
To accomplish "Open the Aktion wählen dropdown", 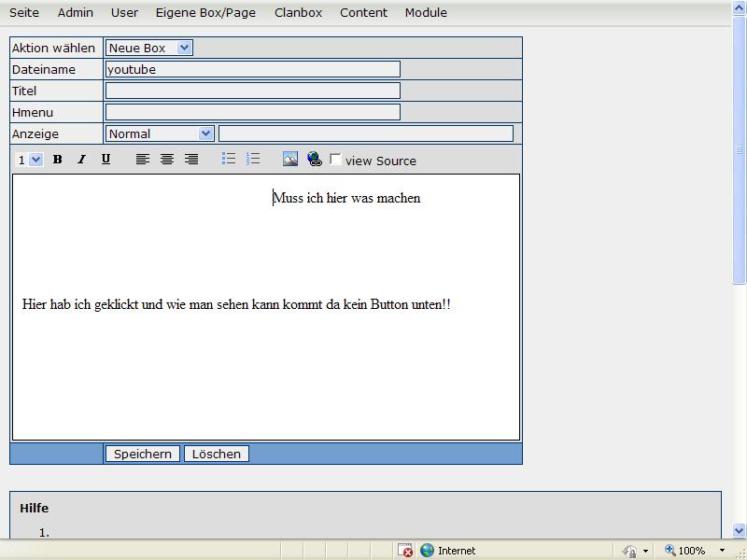I will tap(148, 48).
